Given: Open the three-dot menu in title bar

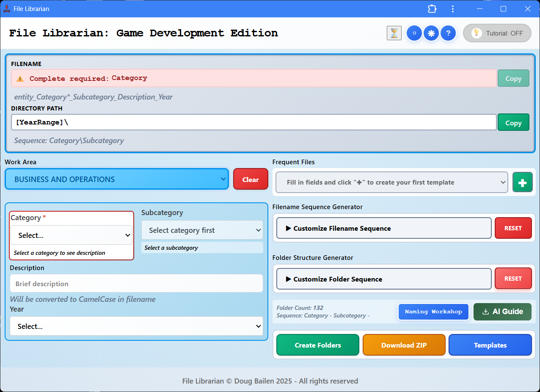Looking at the screenshot, I should (453, 9).
